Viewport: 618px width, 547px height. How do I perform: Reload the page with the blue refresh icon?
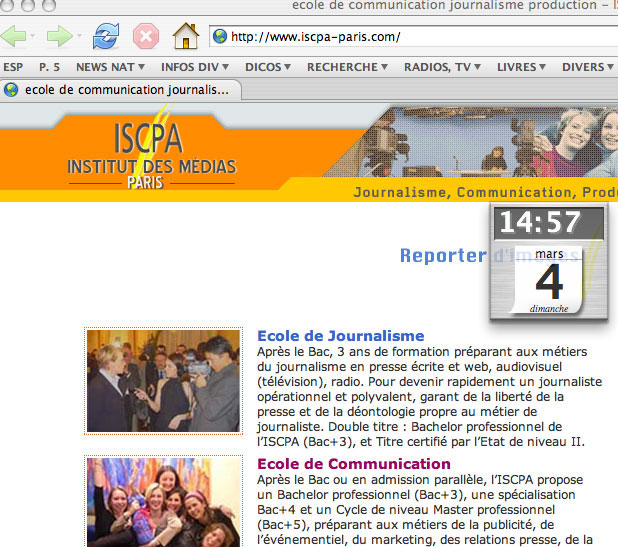(x=106, y=36)
